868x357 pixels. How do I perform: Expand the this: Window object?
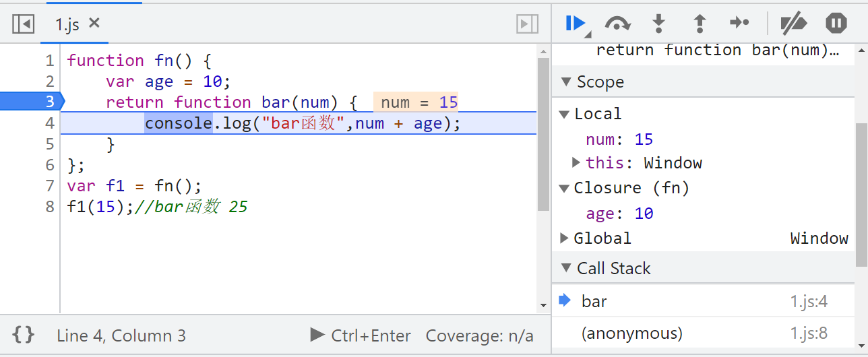[x=576, y=162]
